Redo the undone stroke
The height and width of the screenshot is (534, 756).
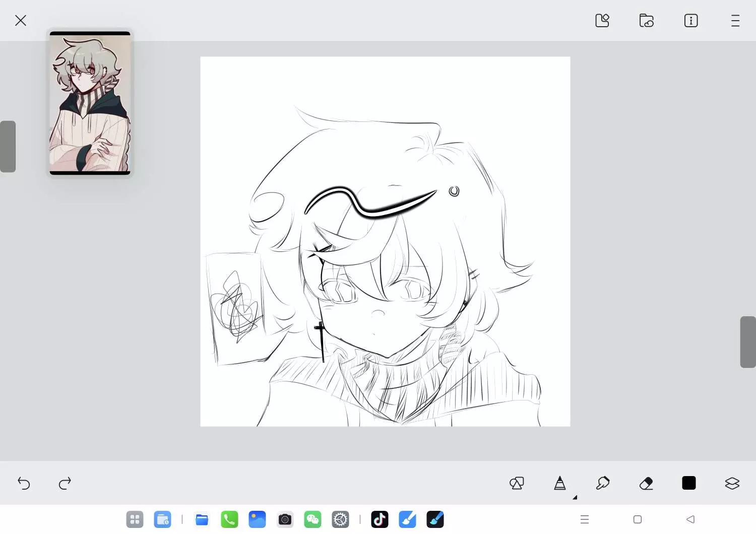coord(65,484)
